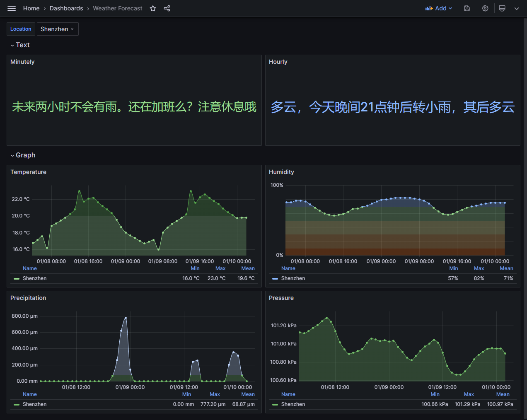Click the Location variable label
The image size is (527, 420).
21,29
